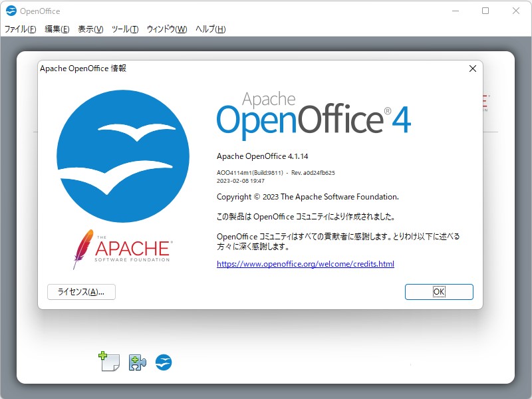The height and width of the screenshot is (399, 532).
Task: Click the OpenOffice icon in the window title bar
Action: point(11,11)
